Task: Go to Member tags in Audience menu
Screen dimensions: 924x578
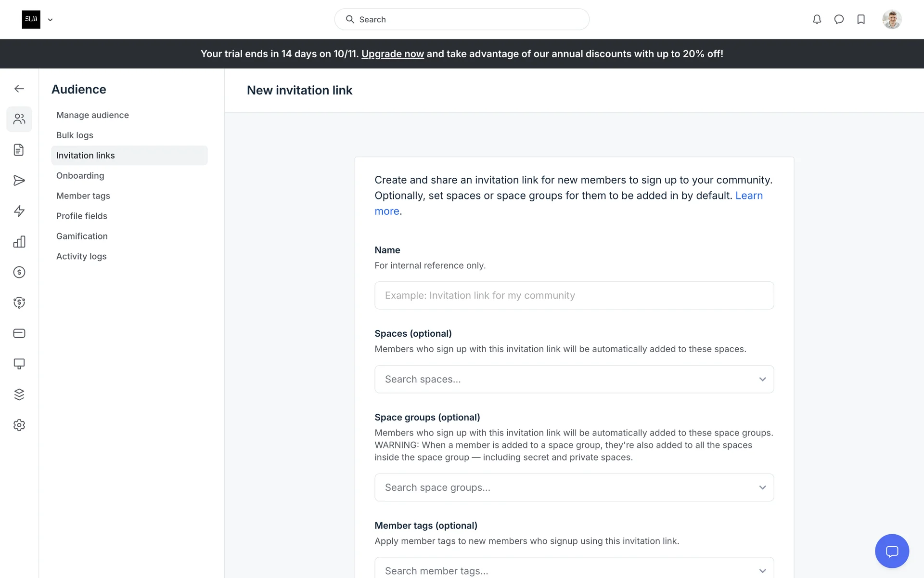Action: coord(83,196)
